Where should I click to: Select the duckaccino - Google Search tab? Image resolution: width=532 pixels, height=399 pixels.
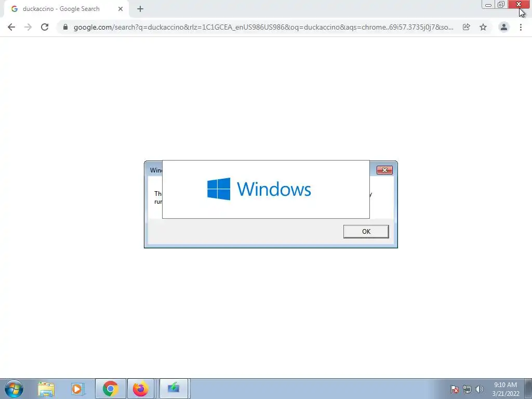click(66, 9)
